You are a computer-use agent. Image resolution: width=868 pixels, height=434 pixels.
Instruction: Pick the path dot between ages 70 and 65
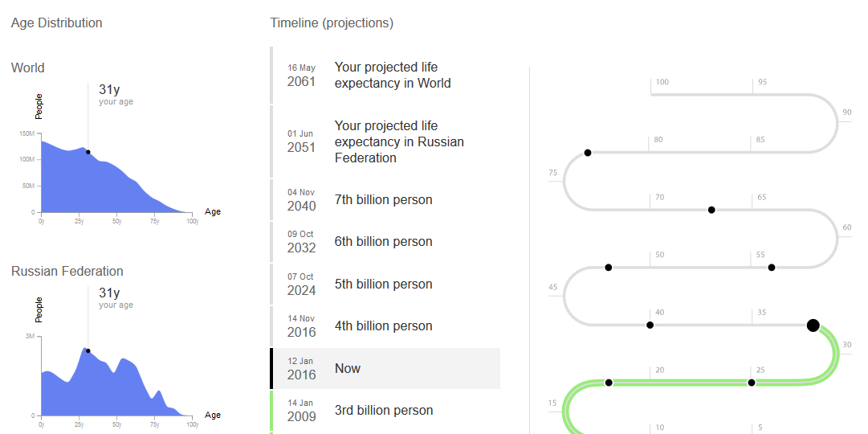pyautogui.click(x=711, y=211)
